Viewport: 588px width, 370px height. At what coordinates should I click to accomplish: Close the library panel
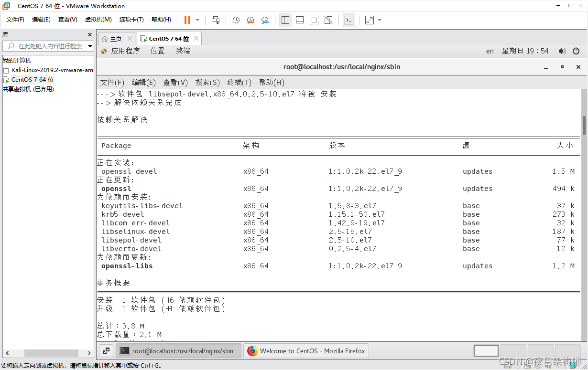[89, 35]
